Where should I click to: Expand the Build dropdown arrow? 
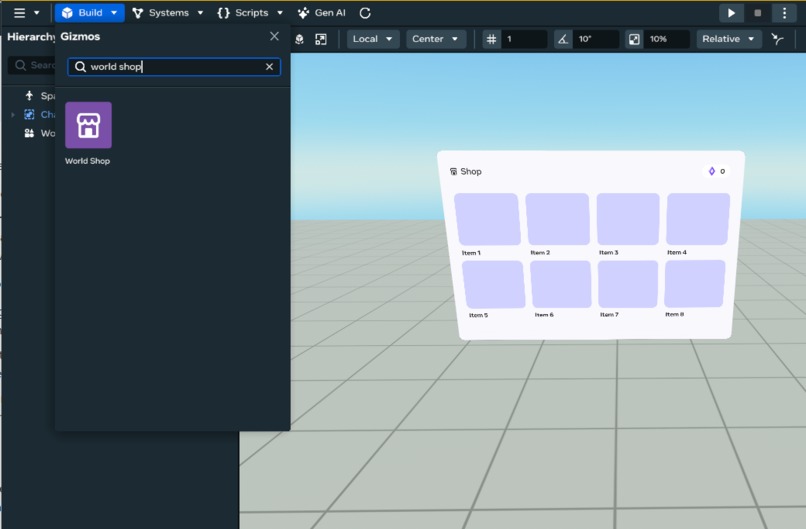(x=114, y=13)
